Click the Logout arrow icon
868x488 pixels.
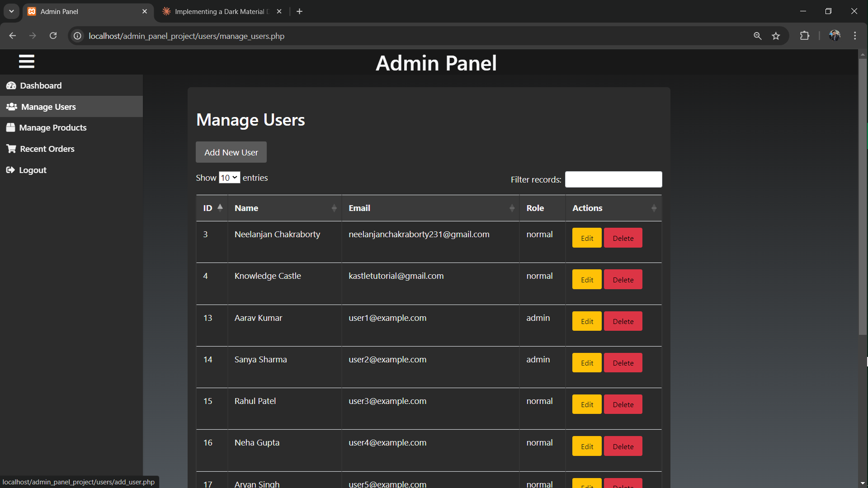coord(10,170)
